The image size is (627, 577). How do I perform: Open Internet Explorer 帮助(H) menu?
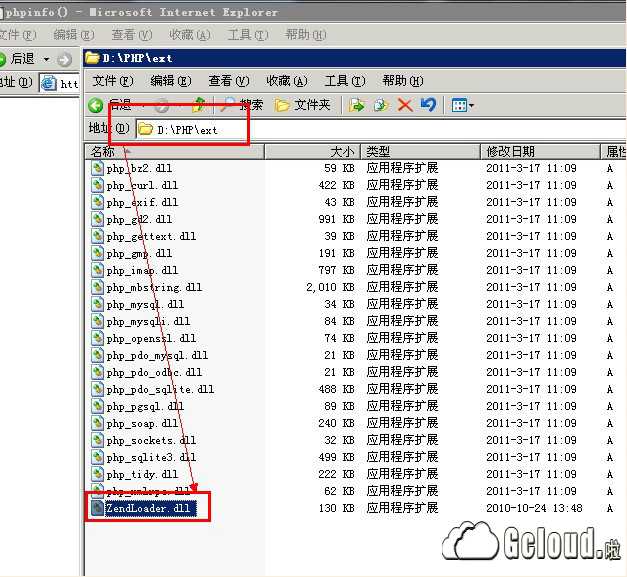[306, 35]
